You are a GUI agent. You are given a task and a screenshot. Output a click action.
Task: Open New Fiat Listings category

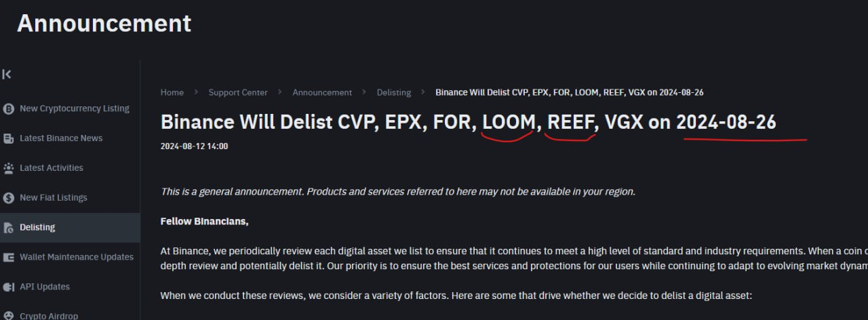tap(54, 198)
